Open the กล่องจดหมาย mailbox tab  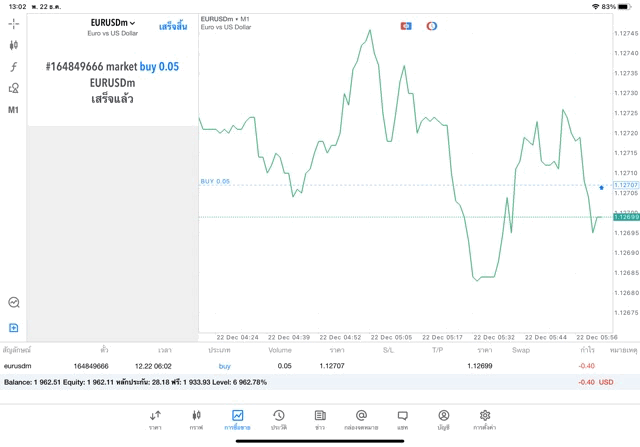pos(361,420)
